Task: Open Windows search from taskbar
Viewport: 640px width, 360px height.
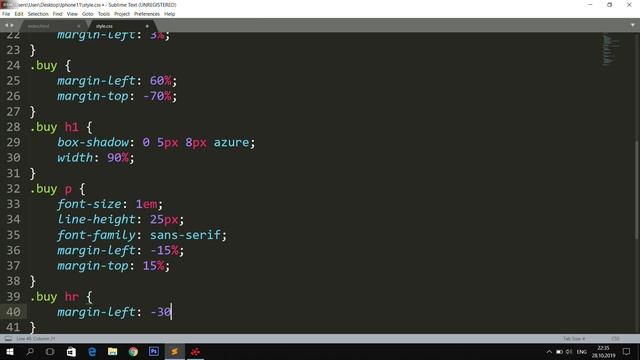Action: tap(30, 351)
